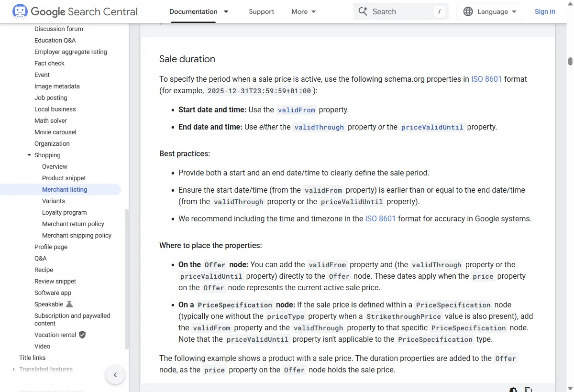Open first ISO 8601 link in intro

click(486, 79)
